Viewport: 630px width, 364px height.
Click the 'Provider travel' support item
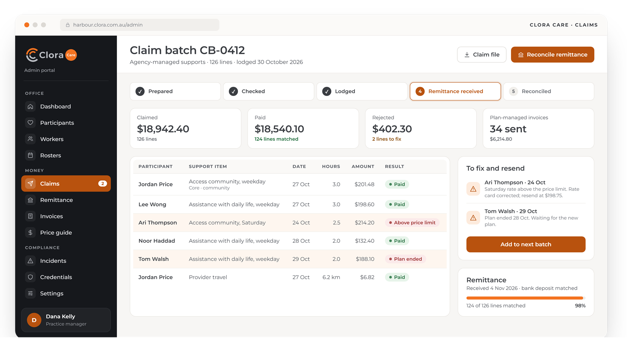pos(208,277)
